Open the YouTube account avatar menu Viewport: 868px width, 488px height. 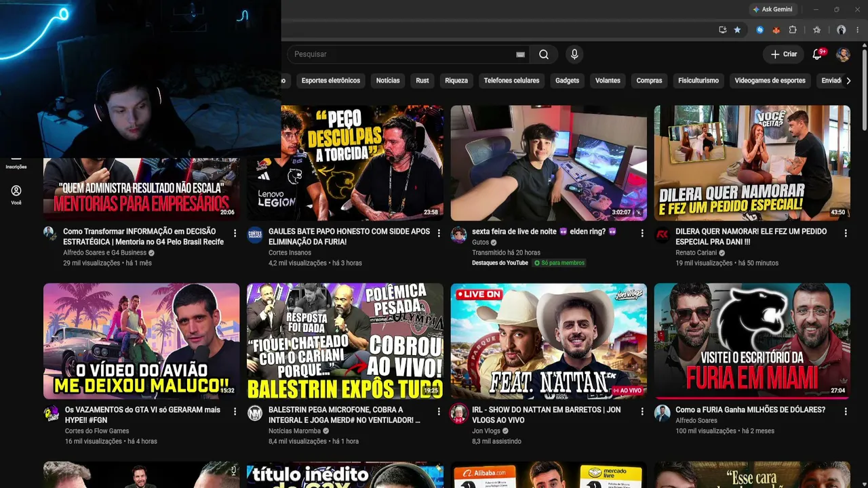pyautogui.click(x=843, y=54)
